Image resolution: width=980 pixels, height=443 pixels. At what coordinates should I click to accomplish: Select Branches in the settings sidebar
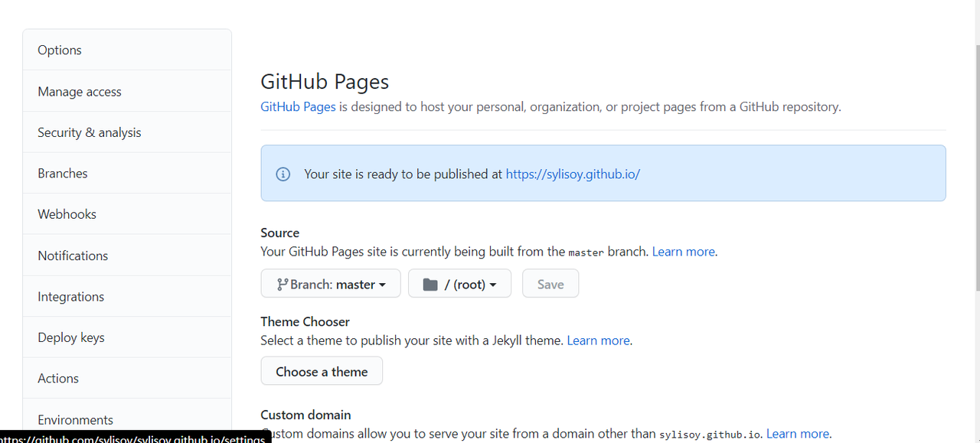pos(127,173)
